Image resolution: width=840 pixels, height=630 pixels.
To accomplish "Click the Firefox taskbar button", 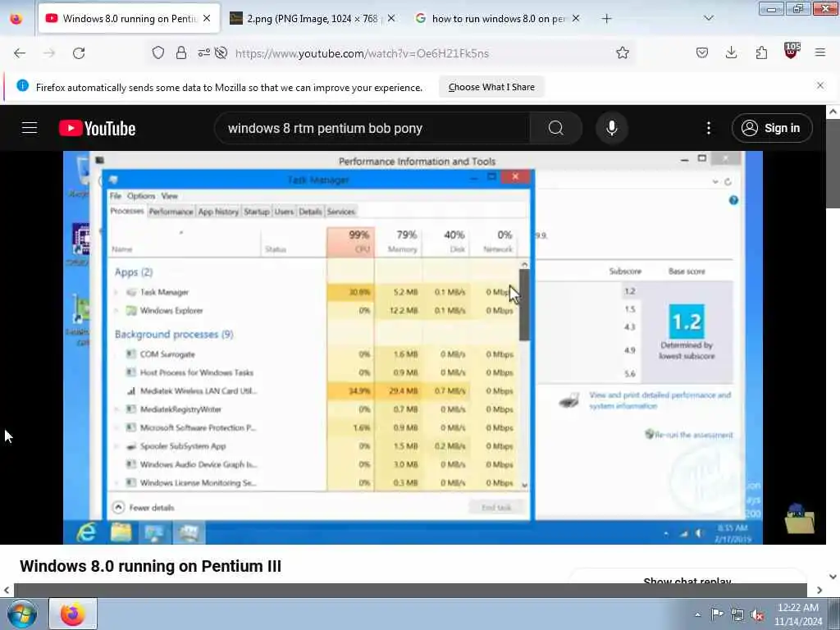I will 73,614.
